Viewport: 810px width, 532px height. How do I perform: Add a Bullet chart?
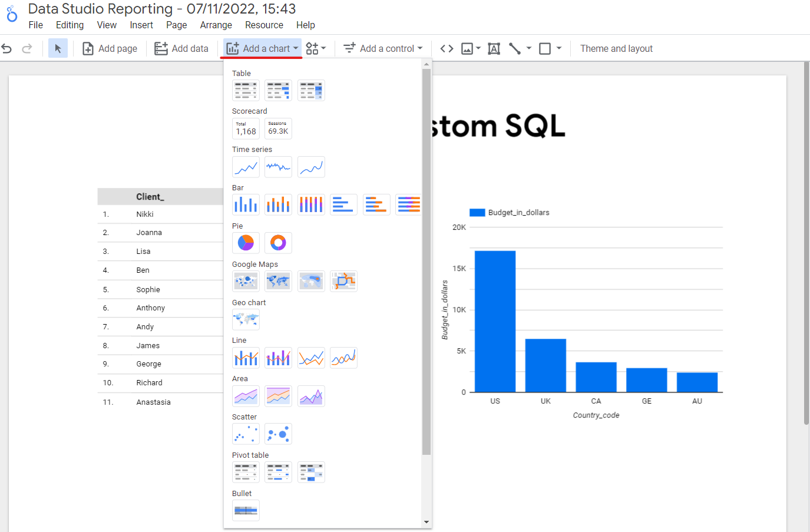tap(246, 510)
